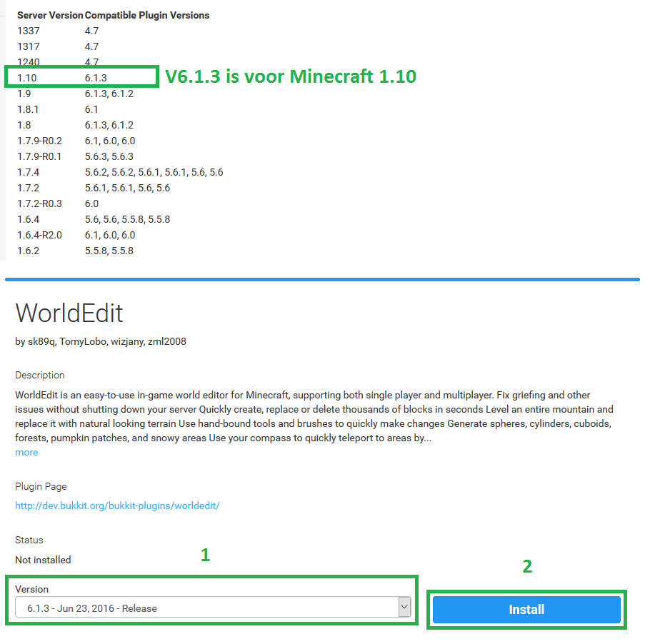Click the 'Description' section label
Viewport: 650px width, 644px height.
(x=40, y=375)
